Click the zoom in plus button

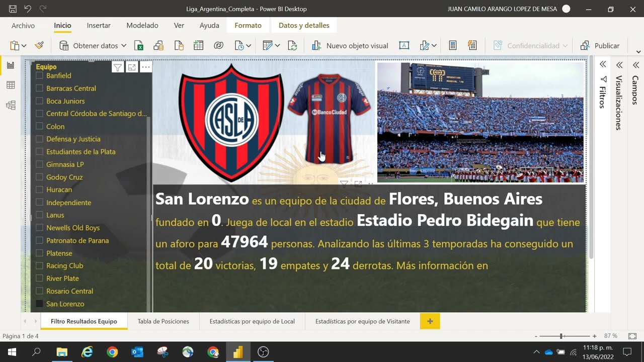pos(594,336)
